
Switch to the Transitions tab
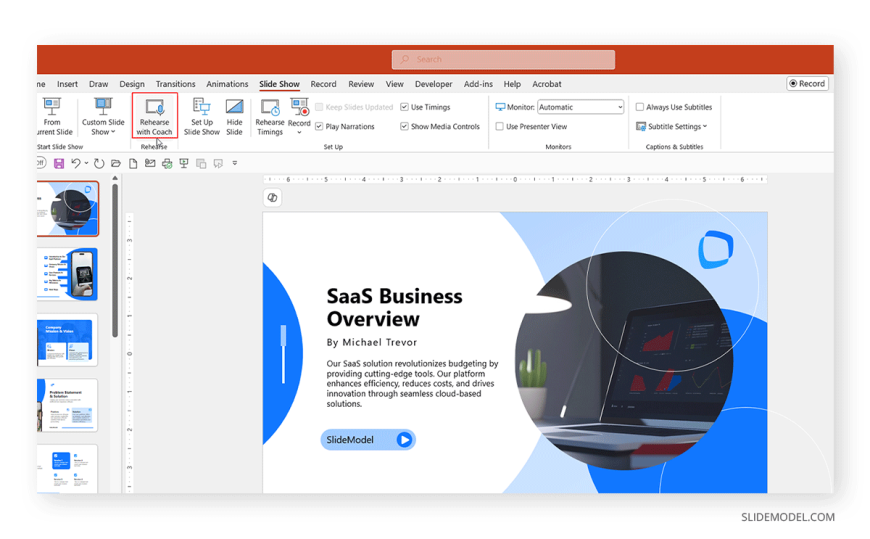click(x=175, y=84)
